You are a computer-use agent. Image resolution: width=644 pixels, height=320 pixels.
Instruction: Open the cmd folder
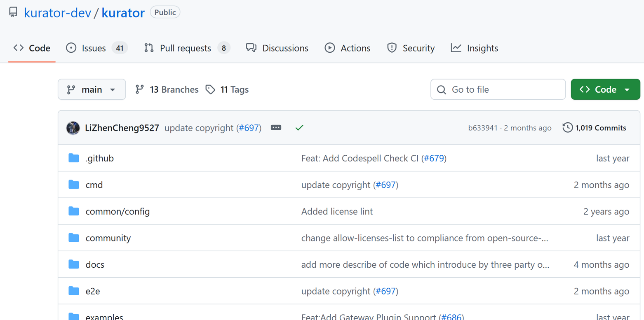coord(94,185)
